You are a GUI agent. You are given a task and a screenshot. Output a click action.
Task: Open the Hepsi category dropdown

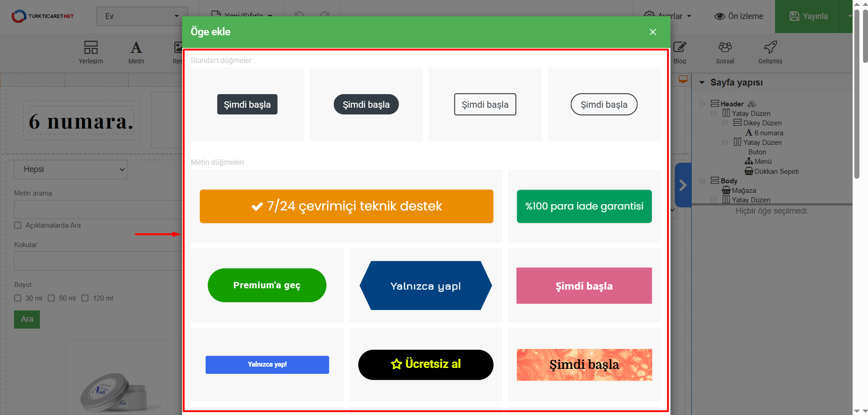[71, 169]
